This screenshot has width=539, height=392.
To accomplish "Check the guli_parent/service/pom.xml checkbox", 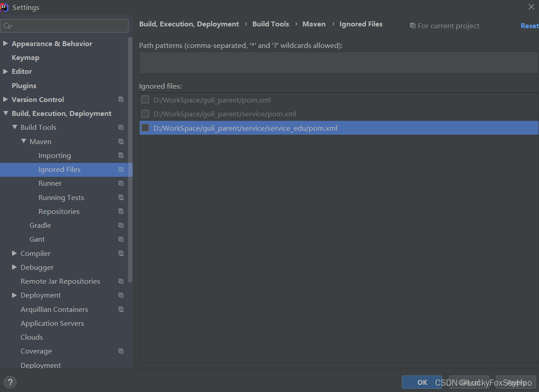I will point(145,114).
